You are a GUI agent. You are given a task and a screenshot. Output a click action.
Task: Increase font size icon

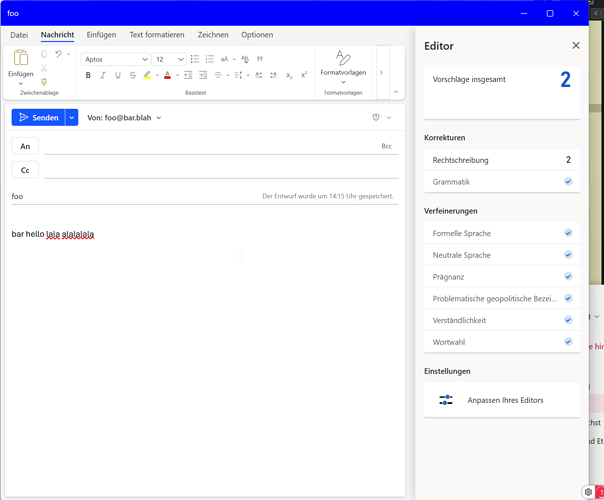(x=259, y=75)
